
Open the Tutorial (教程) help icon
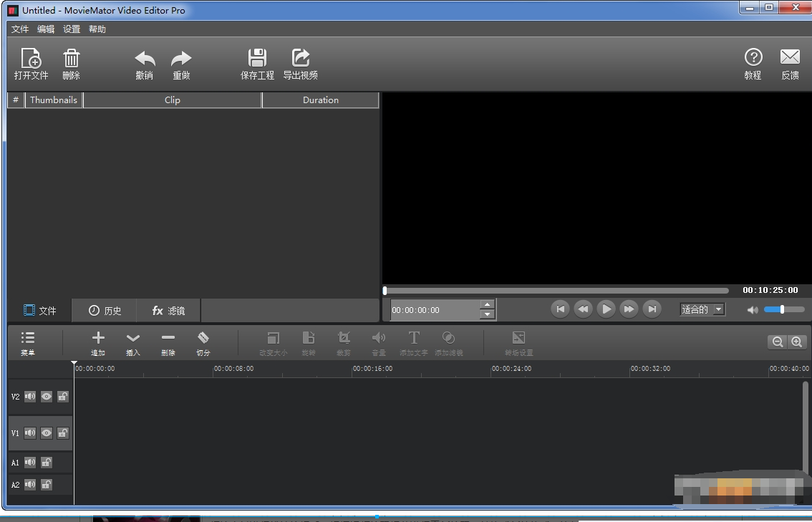(753, 57)
